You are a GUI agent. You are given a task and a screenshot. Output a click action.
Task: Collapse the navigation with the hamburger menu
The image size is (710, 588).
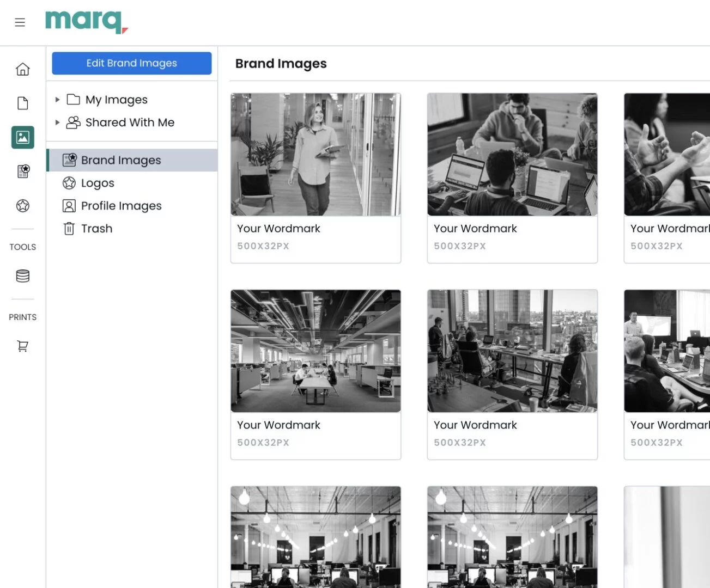(x=20, y=22)
